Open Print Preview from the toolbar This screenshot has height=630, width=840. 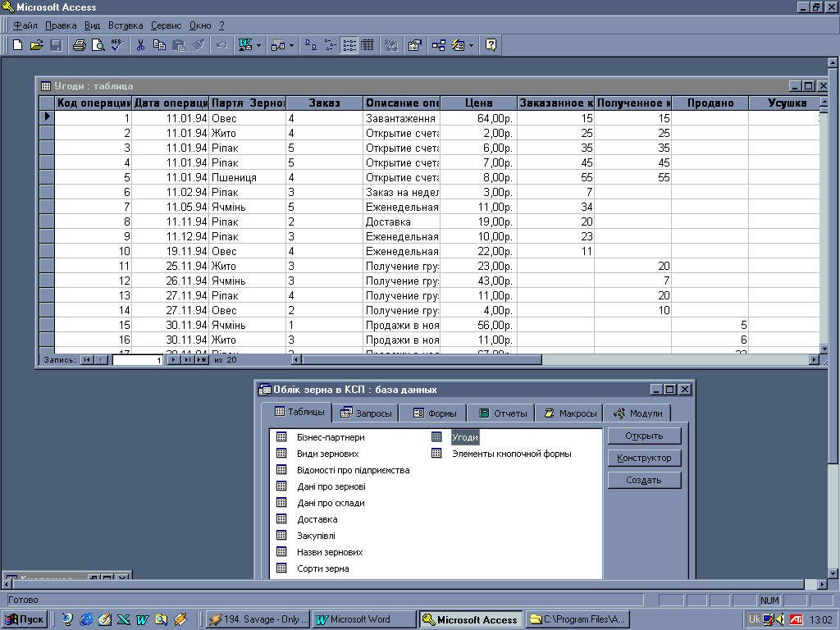tap(98, 45)
